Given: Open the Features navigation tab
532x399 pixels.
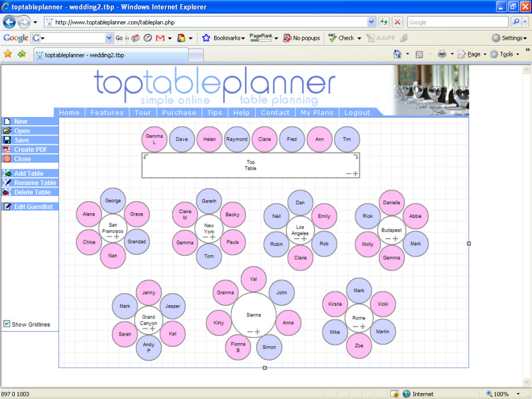Looking at the screenshot, I should click(107, 112).
